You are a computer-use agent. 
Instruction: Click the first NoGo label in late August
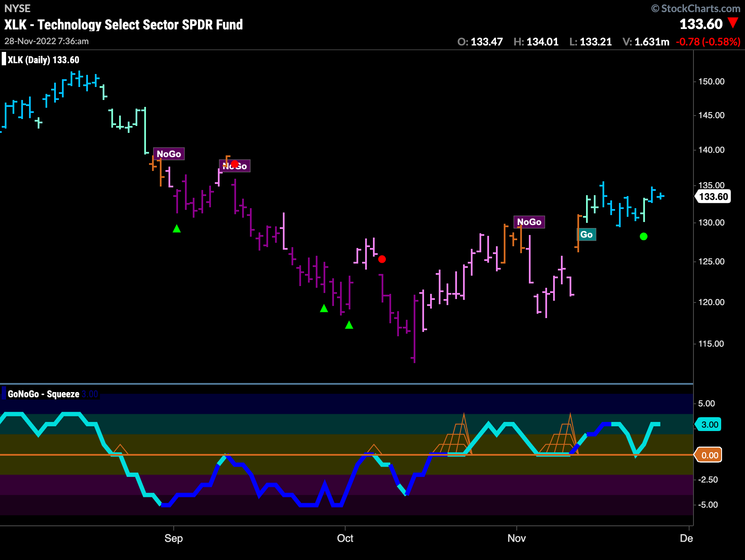point(169,154)
